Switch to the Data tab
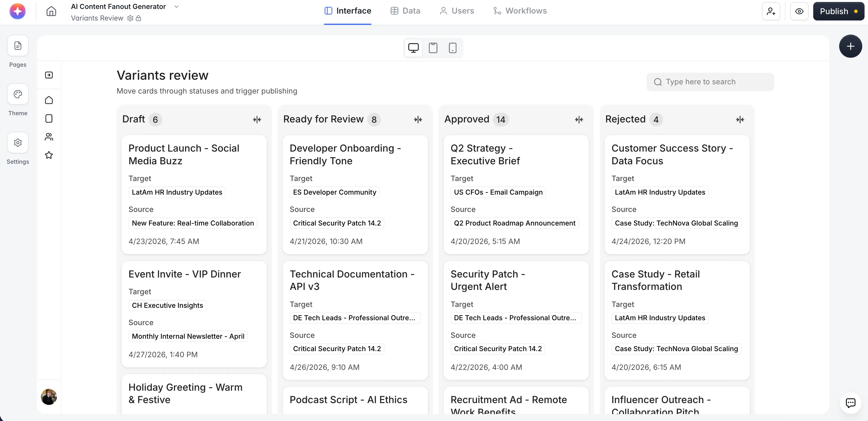868x421 pixels. pyautogui.click(x=405, y=11)
